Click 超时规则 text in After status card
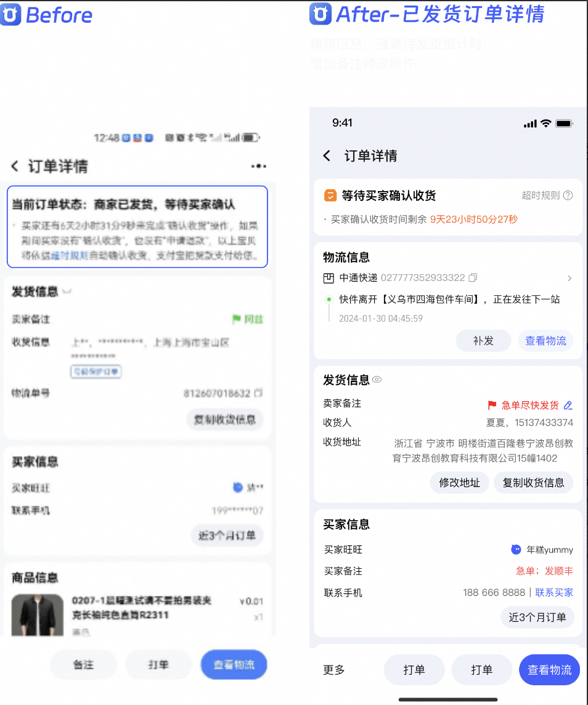Image resolution: width=588 pixels, height=705 pixels. [x=541, y=195]
